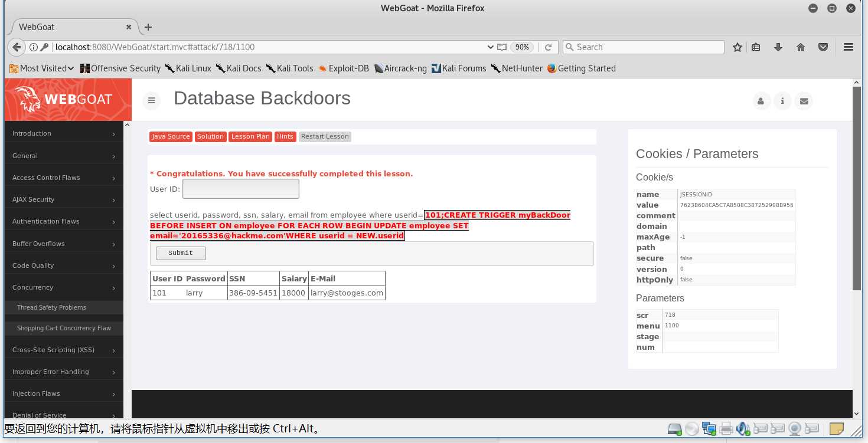868x443 pixels.
Task: Expand the Code Quality category
Action: click(64, 265)
